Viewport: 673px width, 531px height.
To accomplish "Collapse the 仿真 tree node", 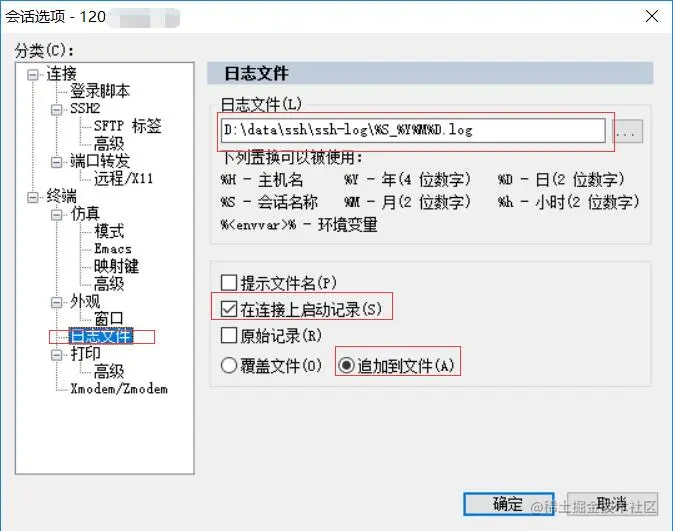I will (x=57, y=215).
